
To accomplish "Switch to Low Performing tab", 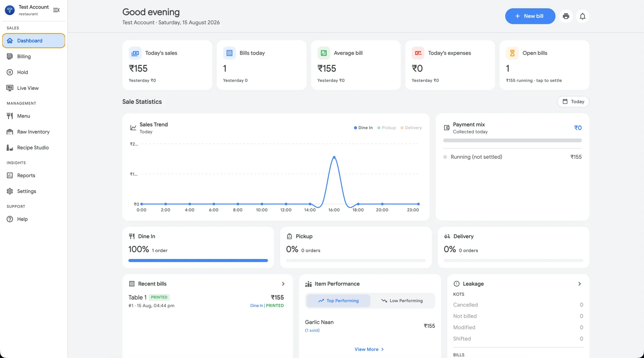I will [402, 301].
